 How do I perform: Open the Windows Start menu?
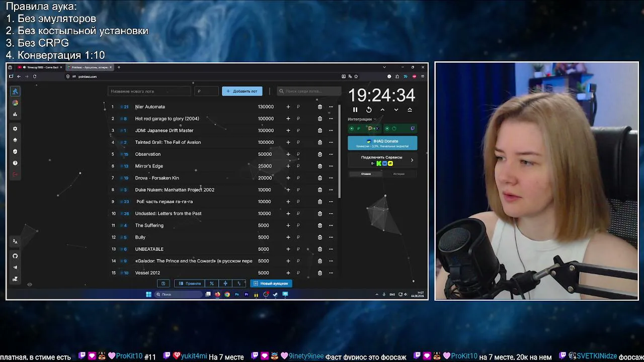point(148,295)
